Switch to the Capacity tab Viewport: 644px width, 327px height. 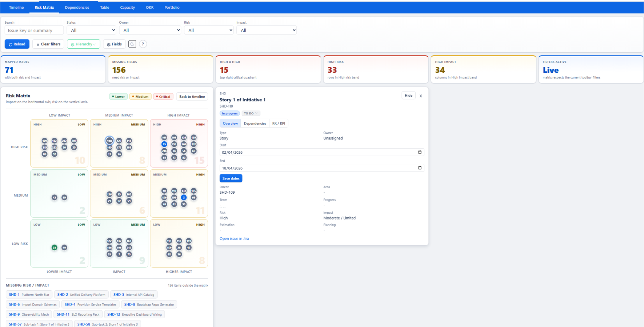click(x=127, y=7)
